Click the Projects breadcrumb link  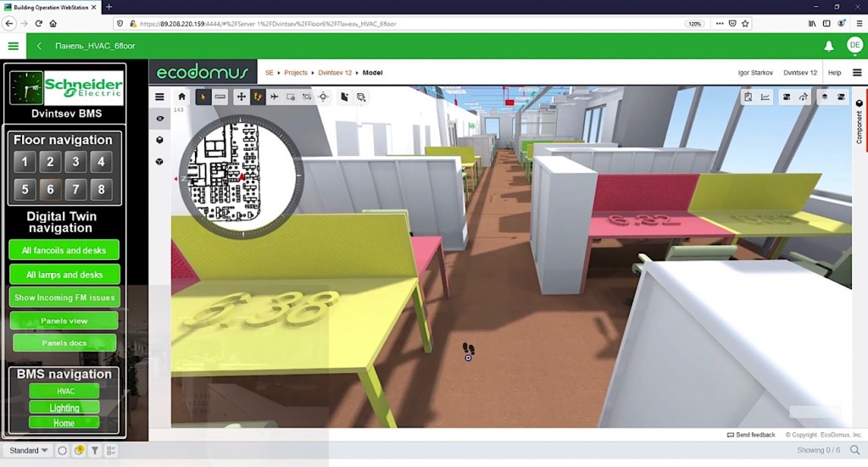pyautogui.click(x=296, y=73)
